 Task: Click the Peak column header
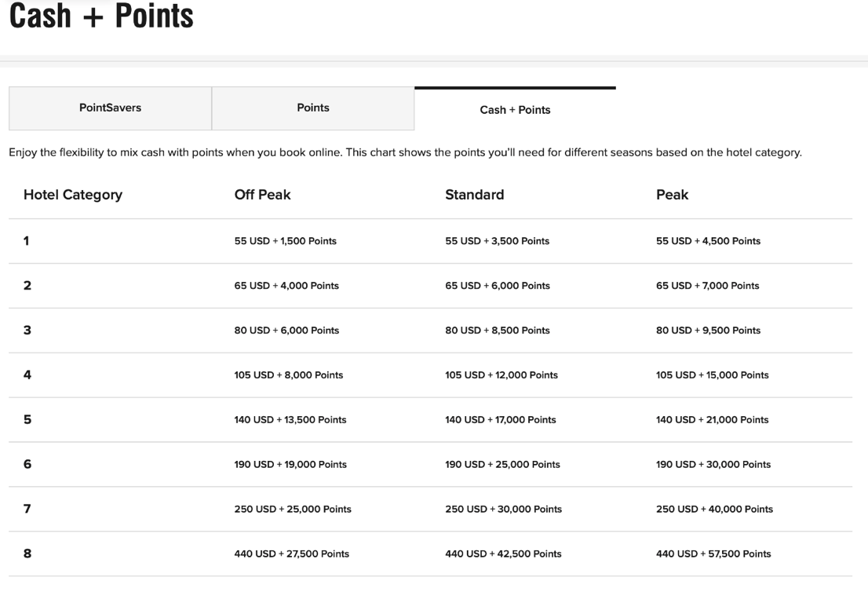[672, 194]
